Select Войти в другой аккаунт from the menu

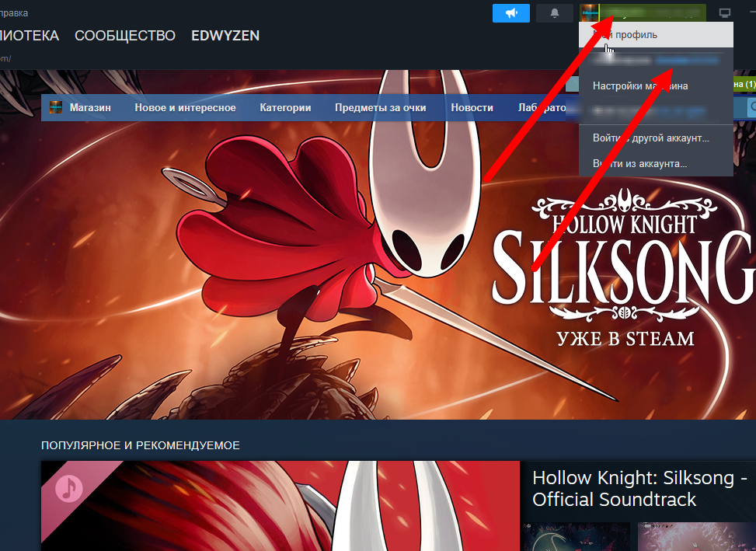click(x=656, y=138)
